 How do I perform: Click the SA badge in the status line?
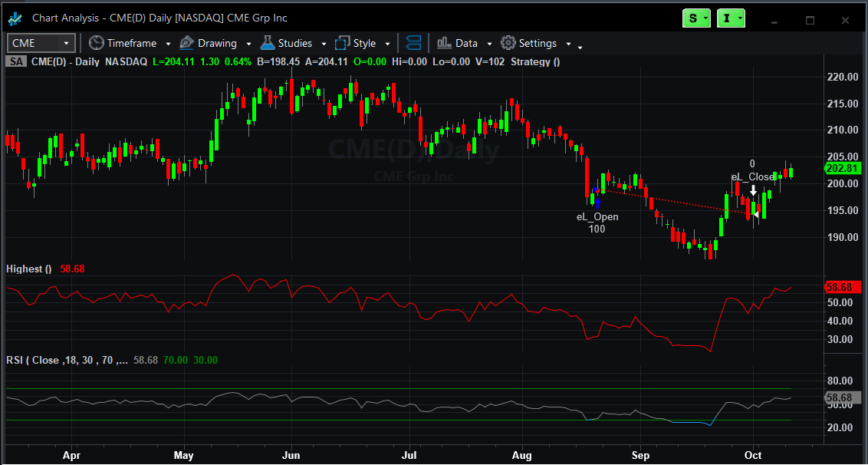(16, 62)
